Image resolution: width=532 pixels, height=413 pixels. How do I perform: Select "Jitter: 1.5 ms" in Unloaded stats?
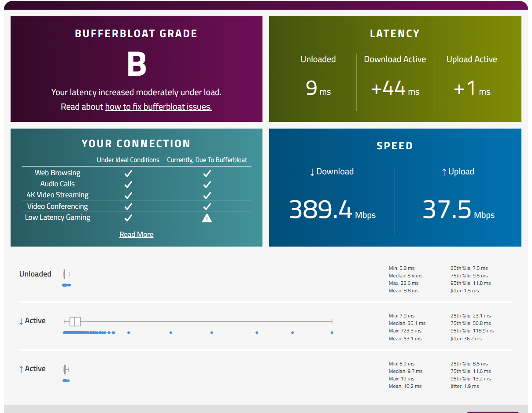pos(465,291)
